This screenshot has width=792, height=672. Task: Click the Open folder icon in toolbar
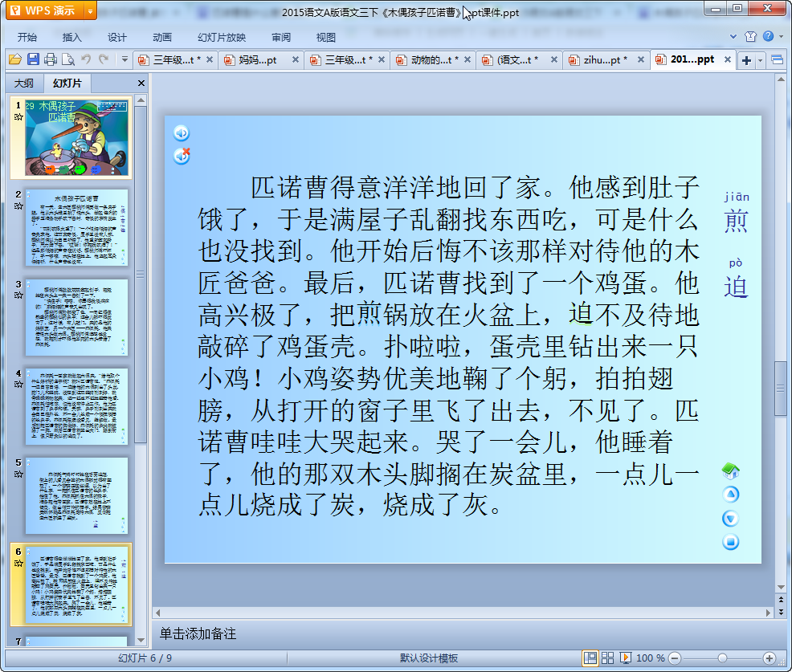tap(15, 59)
